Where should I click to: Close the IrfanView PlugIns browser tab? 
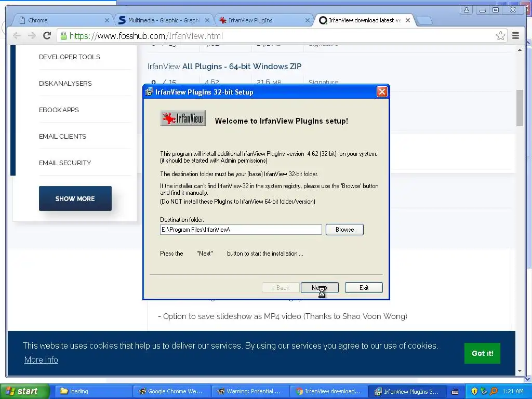tap(308, 20)
